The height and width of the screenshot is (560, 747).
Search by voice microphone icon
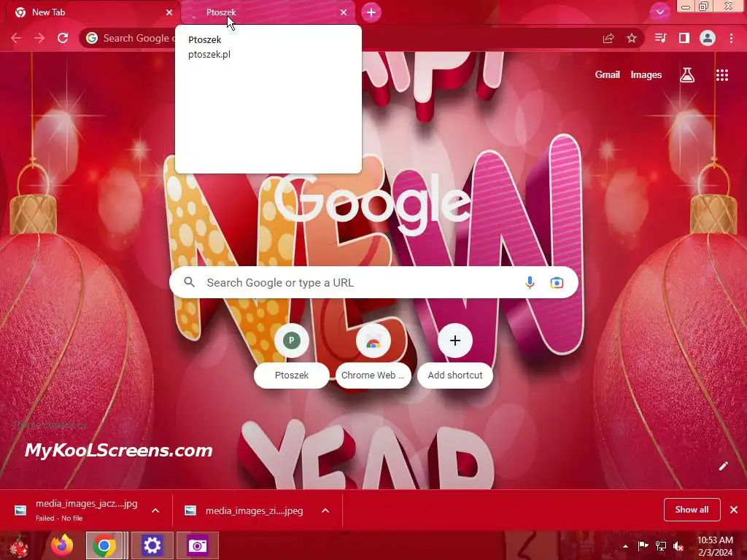pos(530,282)
